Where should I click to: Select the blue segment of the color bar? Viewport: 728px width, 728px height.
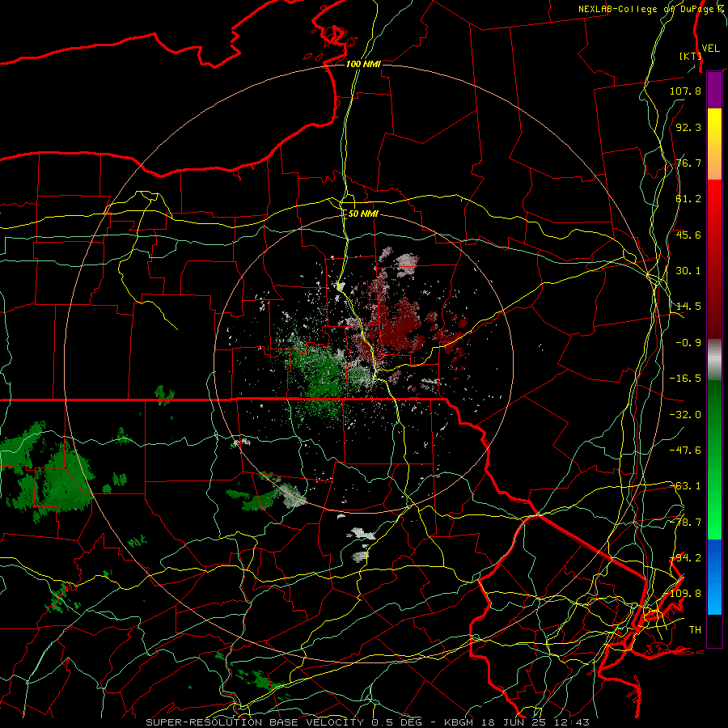click(714, 577)
